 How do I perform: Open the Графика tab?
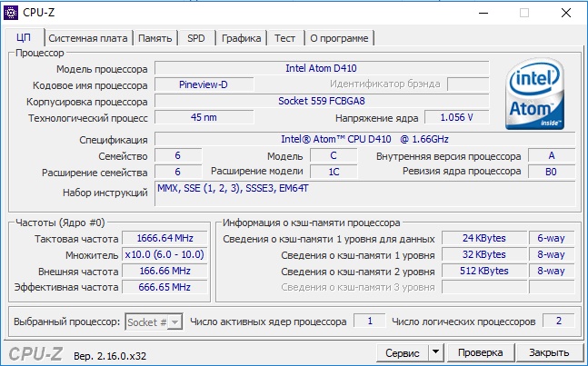click(241, 38)
